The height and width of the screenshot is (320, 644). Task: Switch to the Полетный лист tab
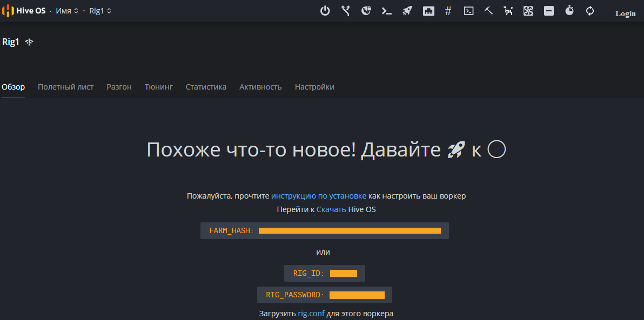coord(65,87)
